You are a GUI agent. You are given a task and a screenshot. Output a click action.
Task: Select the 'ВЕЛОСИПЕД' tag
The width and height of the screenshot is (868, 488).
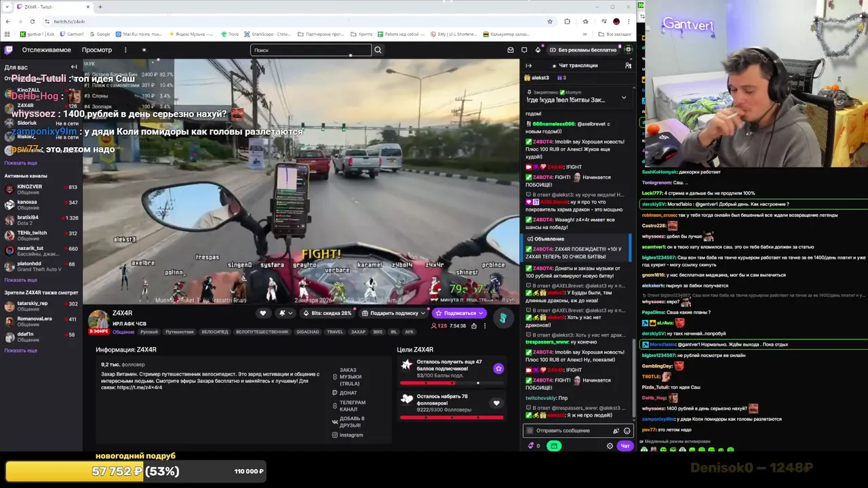click(x=215, y=332)
